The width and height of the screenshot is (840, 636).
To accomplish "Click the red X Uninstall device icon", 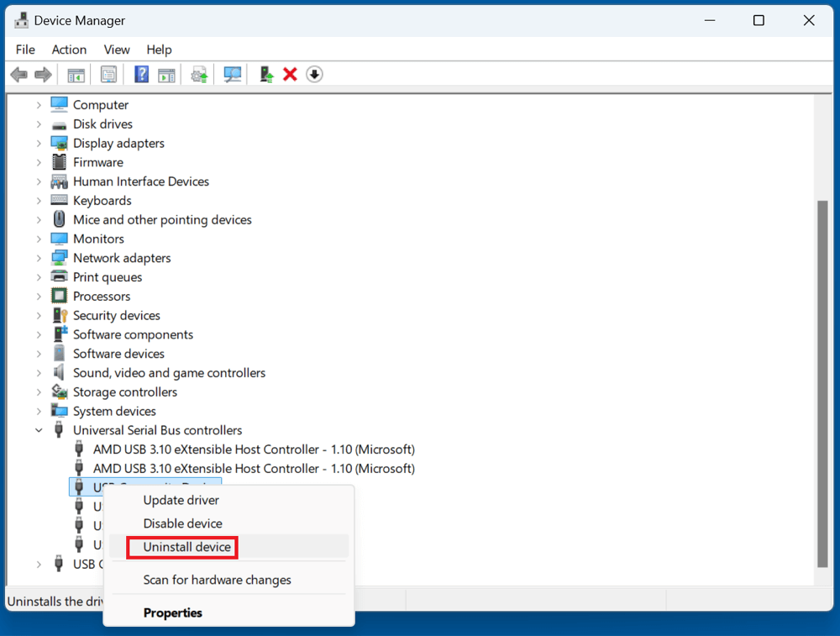I will [290, 74].
